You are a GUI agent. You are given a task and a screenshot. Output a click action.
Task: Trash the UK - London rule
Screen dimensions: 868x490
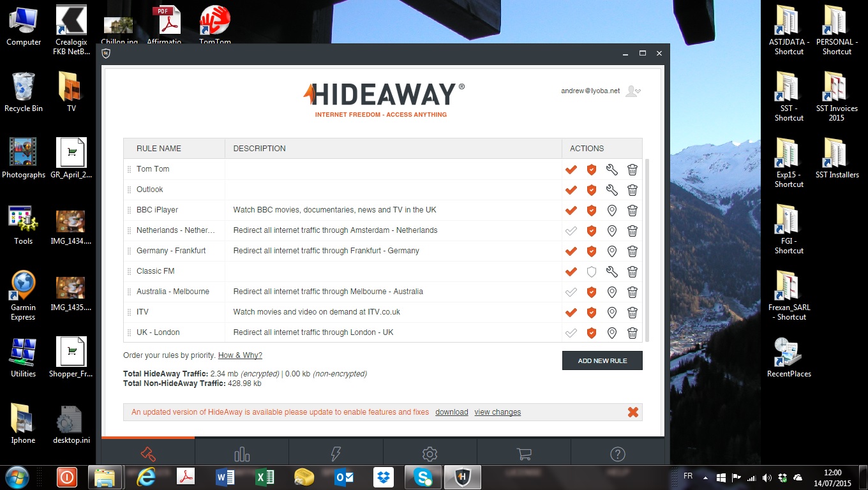(632, 333)
